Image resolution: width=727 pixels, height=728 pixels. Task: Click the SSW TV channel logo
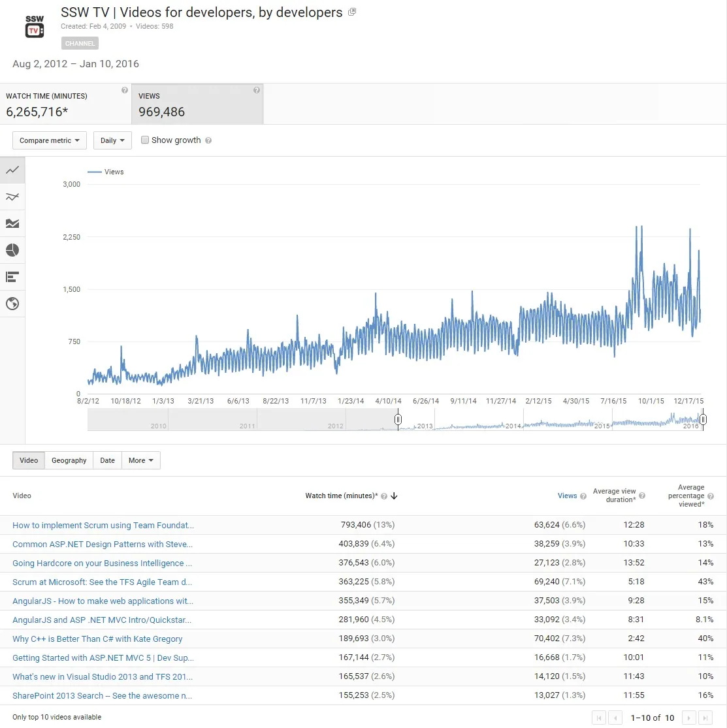coord(35,27)
